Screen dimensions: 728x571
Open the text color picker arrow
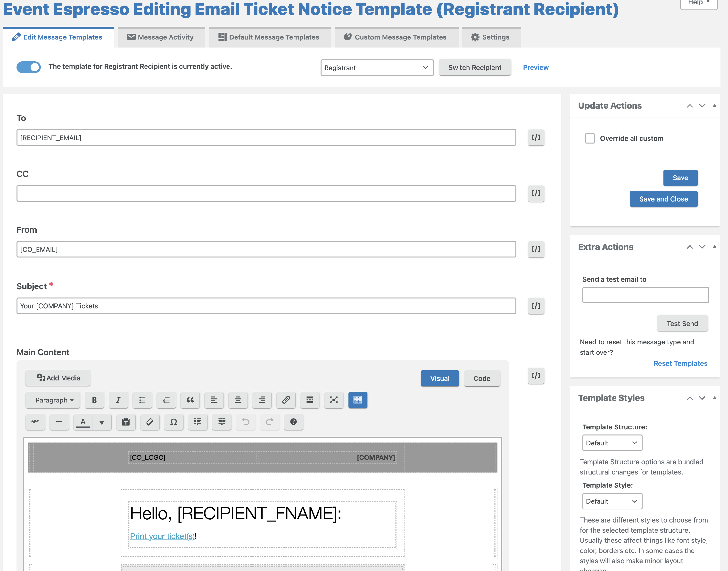(x=102, y=422)
